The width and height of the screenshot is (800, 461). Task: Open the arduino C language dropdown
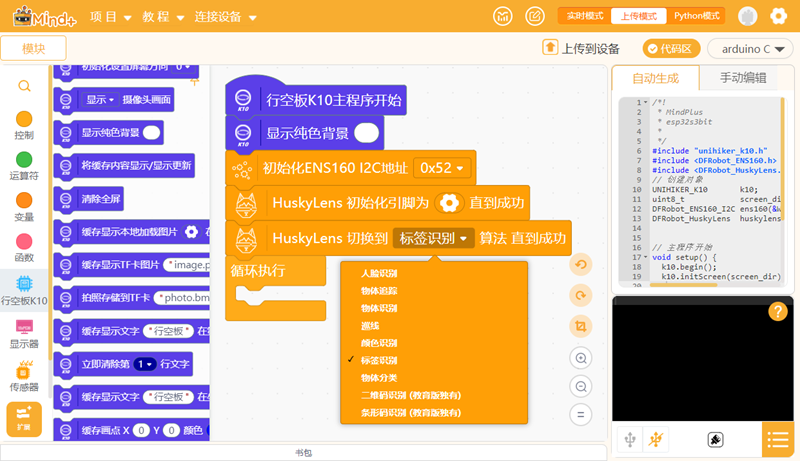tap(750, 49)
